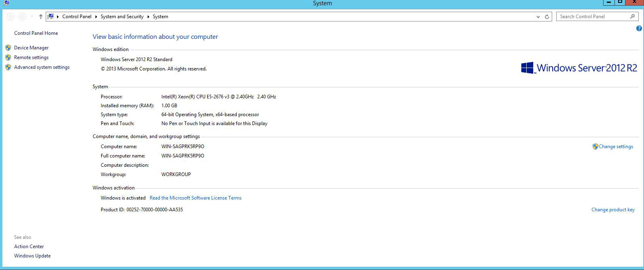Click the System window title bar icon
Screen dimensions: 644x270
(x=6, y=3)
